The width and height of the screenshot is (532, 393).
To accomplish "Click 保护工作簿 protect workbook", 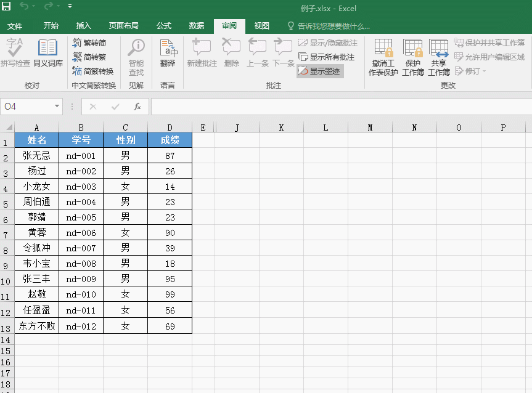I will 413,57.
